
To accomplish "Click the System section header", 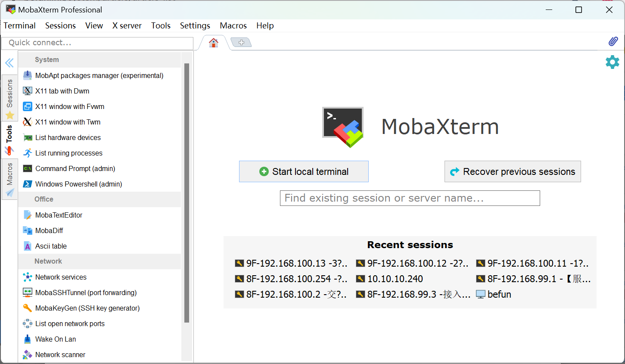I will pyautogui.click(x=100, y=60).
